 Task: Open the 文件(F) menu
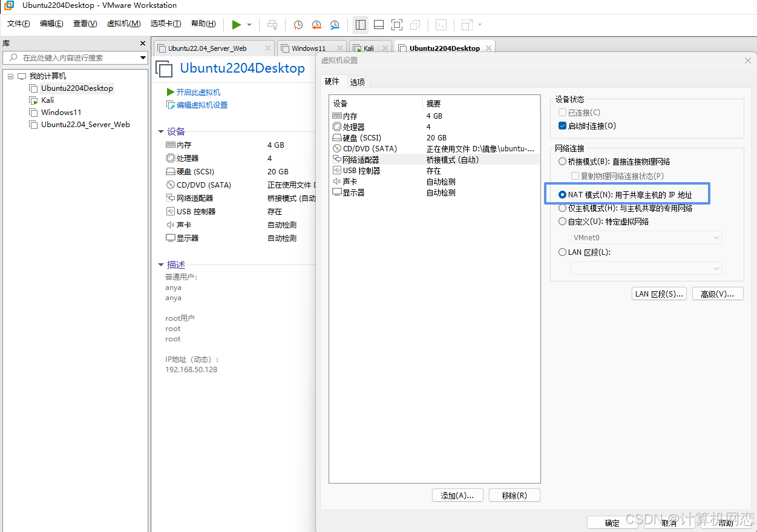[x=18, y=24]
